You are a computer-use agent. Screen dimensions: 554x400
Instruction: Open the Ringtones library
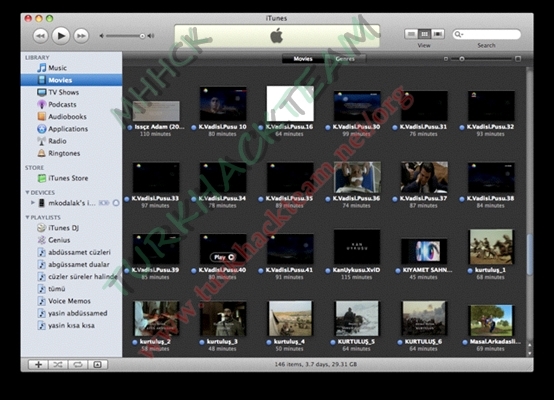coord(64,153)
